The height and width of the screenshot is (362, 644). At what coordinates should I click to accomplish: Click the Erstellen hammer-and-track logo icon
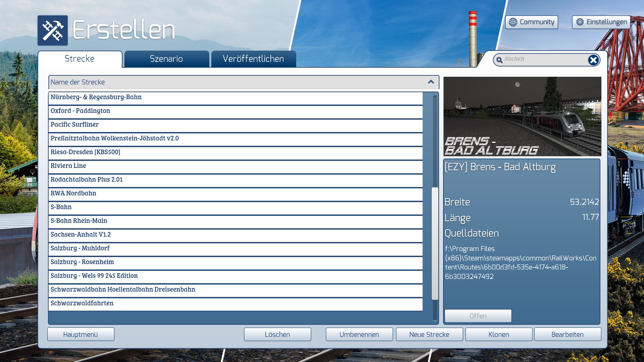(x=53, y=31)
